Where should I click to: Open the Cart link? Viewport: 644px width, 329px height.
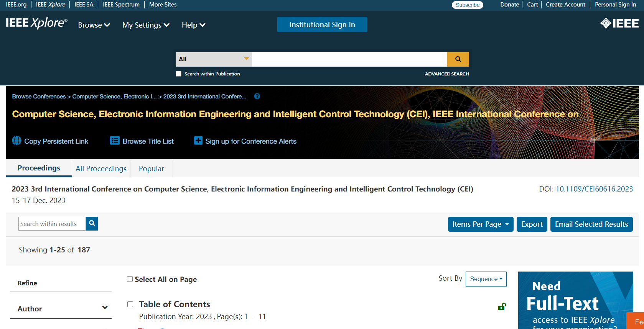[x=532, y=5]
